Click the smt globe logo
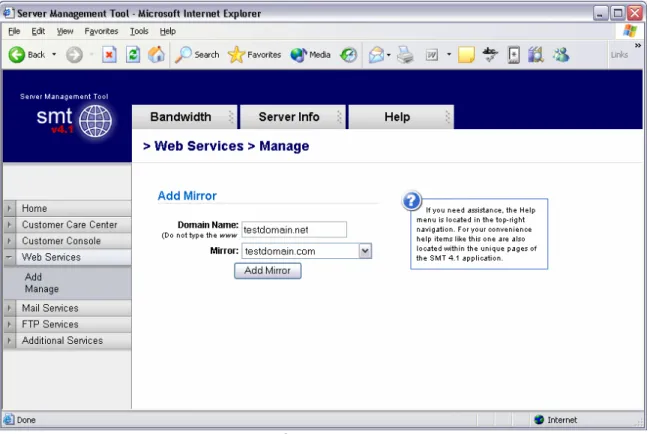The width and height of the screenshot is (650, 434). 95,121
